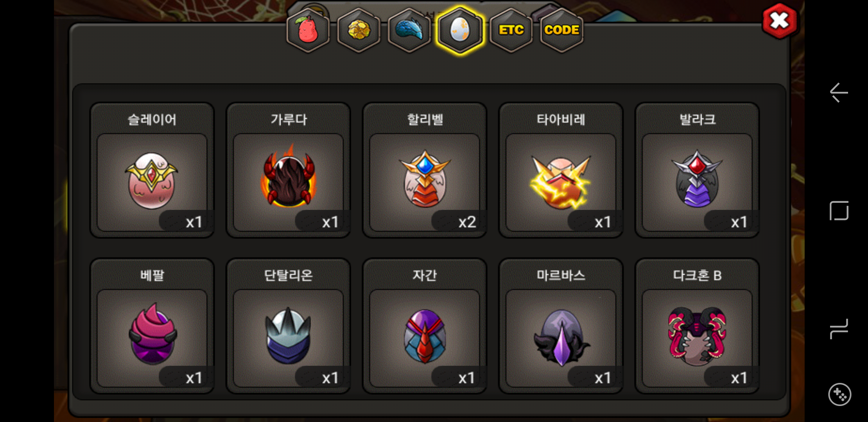Select the egg inventory tab
Screen dimensions: 868x422
[x=460, y=30]
